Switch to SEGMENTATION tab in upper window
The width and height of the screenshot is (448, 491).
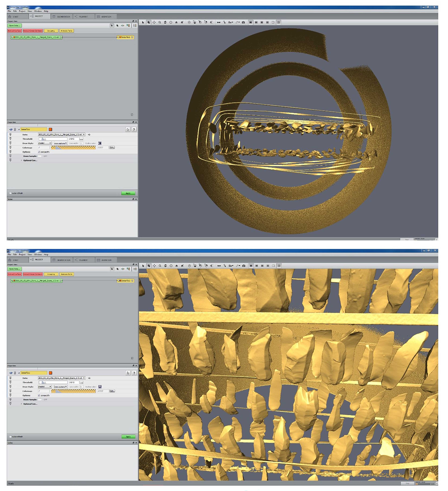click(62, 17)
